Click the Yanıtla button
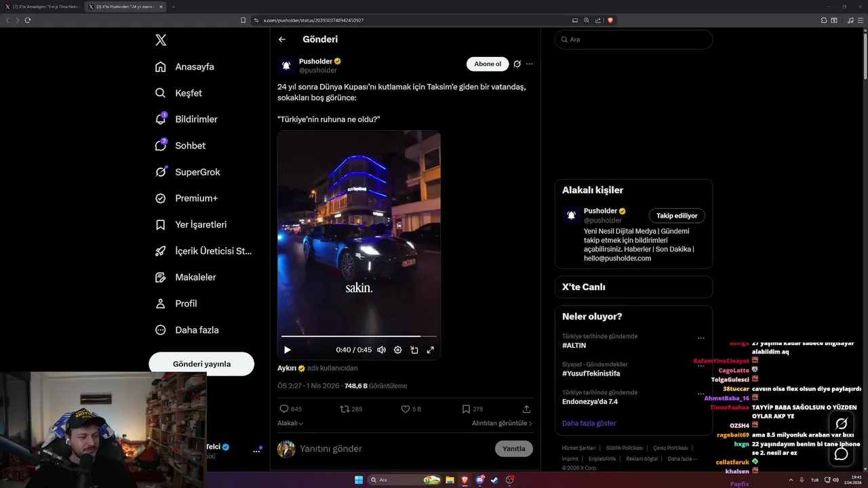The height and width of the screenshot is (488, 868). click(x=514, y=449)
